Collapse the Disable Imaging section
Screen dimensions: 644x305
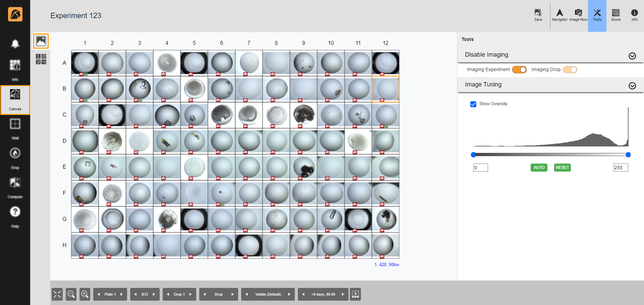coord(632,56)
